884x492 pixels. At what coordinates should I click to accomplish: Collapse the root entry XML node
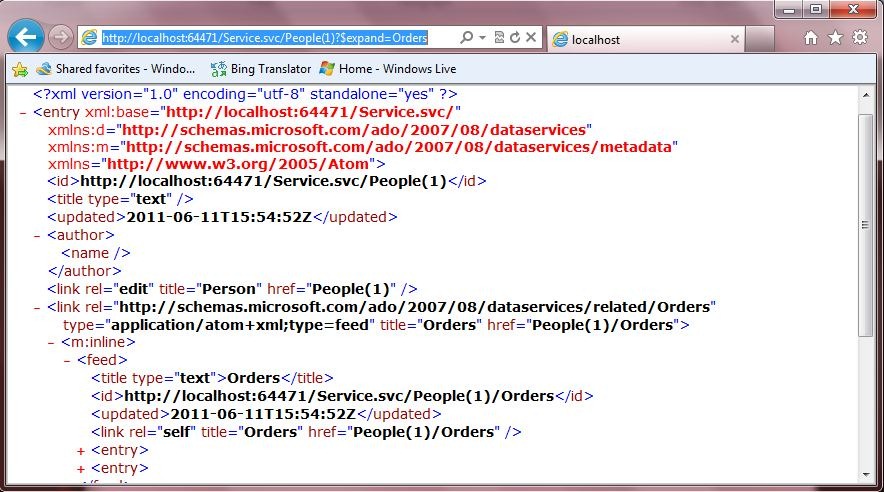tap(23, 112)
